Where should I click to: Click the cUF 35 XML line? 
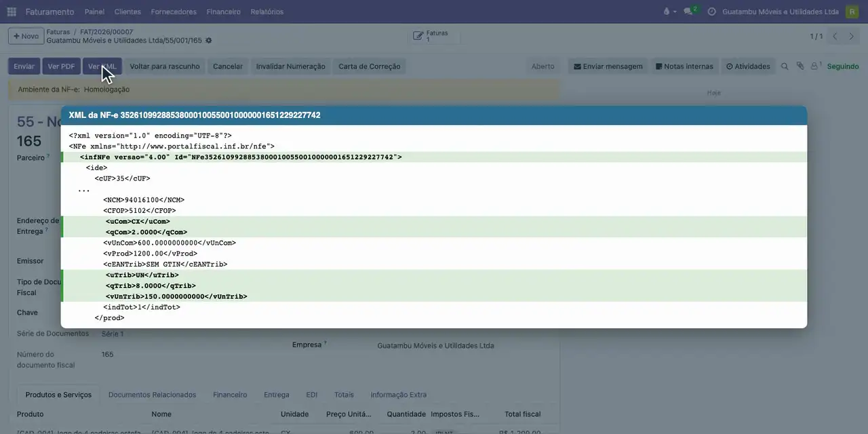coord(122,179)
